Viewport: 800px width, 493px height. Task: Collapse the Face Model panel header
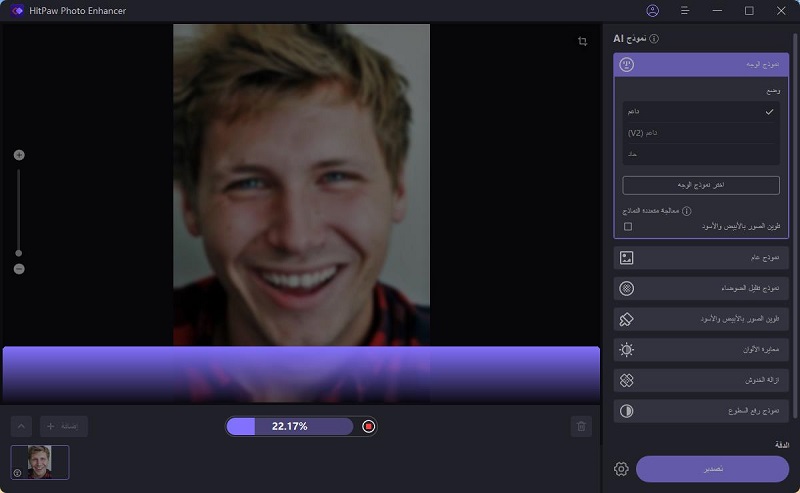tap(700, 65)
